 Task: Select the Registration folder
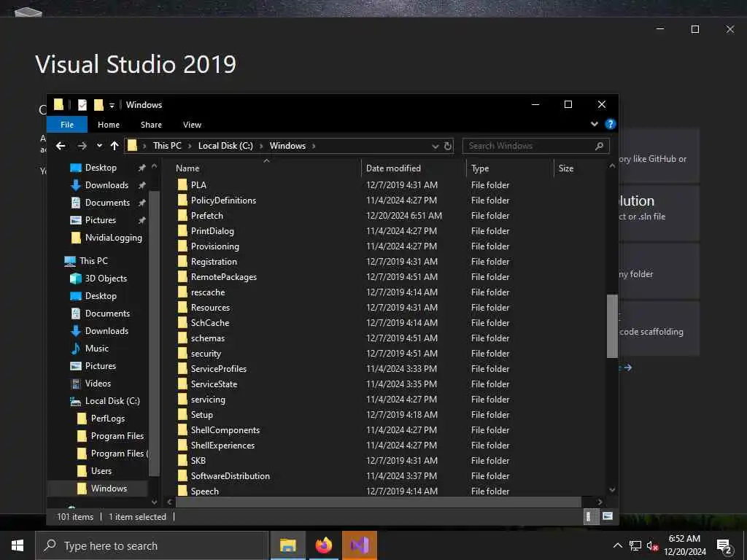click(214, 262)
